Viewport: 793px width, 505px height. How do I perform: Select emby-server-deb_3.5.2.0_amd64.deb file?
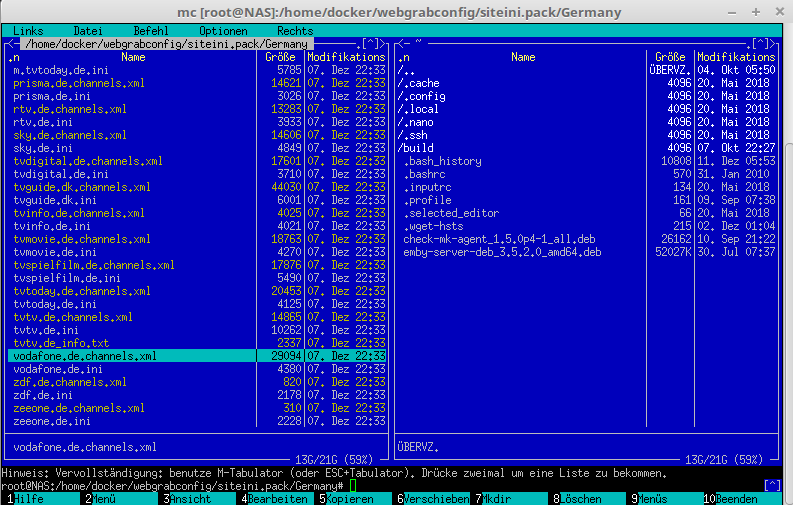[502, 252]
